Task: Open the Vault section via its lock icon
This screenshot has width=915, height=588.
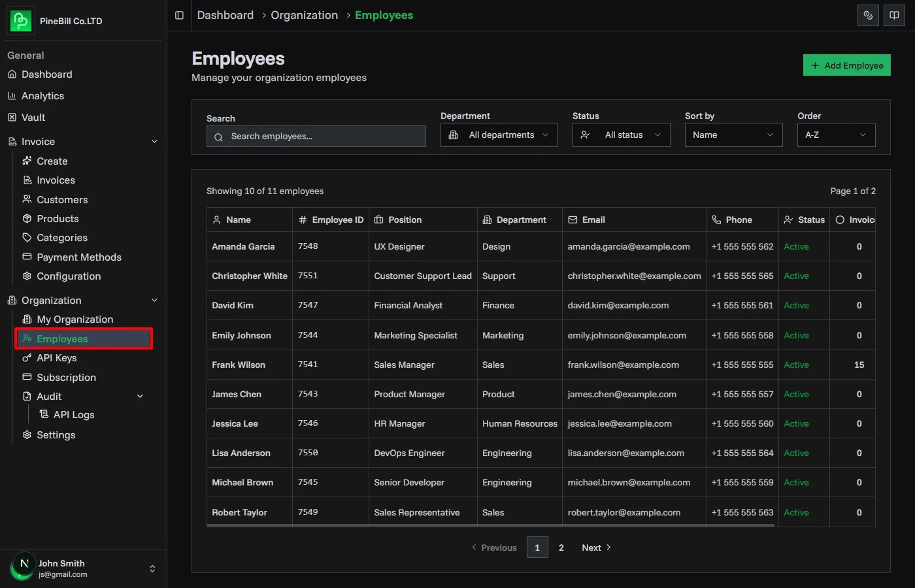Action: pos(13,117)
